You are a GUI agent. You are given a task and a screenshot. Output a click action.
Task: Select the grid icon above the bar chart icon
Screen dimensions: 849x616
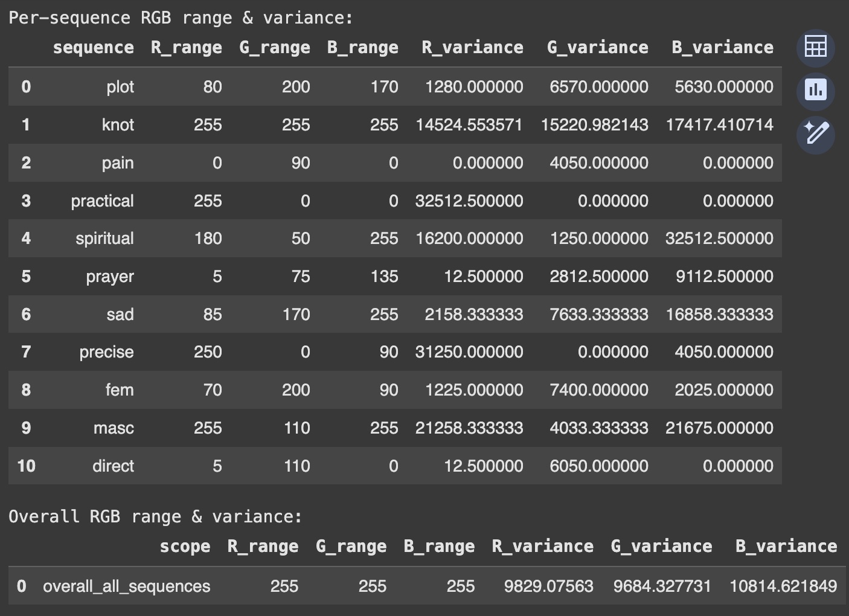815,47
